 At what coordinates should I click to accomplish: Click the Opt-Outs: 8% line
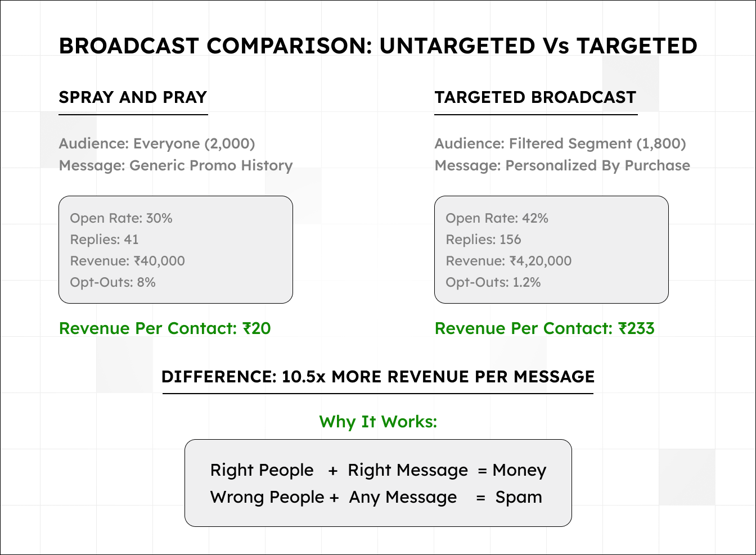point(112,282)
